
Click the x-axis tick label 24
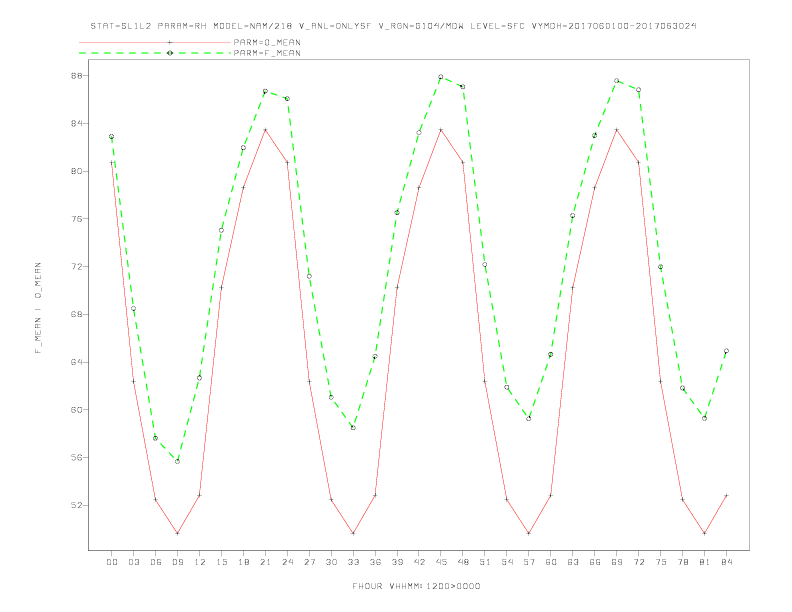pos(287,562)
